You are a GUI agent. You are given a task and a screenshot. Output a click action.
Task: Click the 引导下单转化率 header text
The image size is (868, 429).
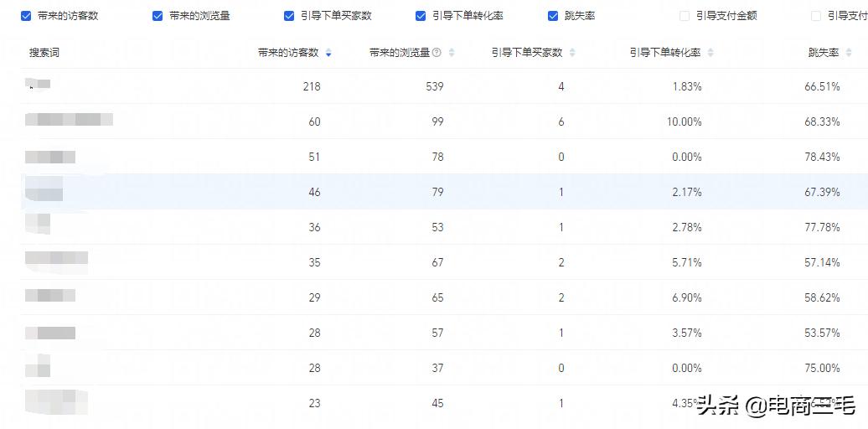[665, 53]
